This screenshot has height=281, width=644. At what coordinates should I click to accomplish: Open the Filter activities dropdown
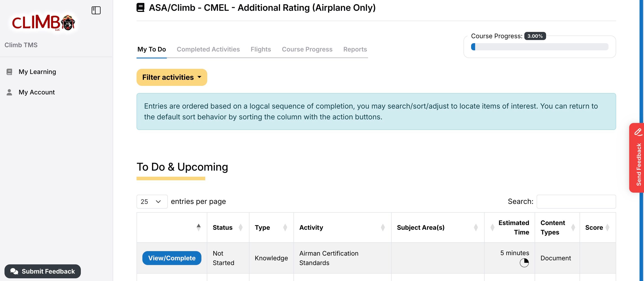172,77
